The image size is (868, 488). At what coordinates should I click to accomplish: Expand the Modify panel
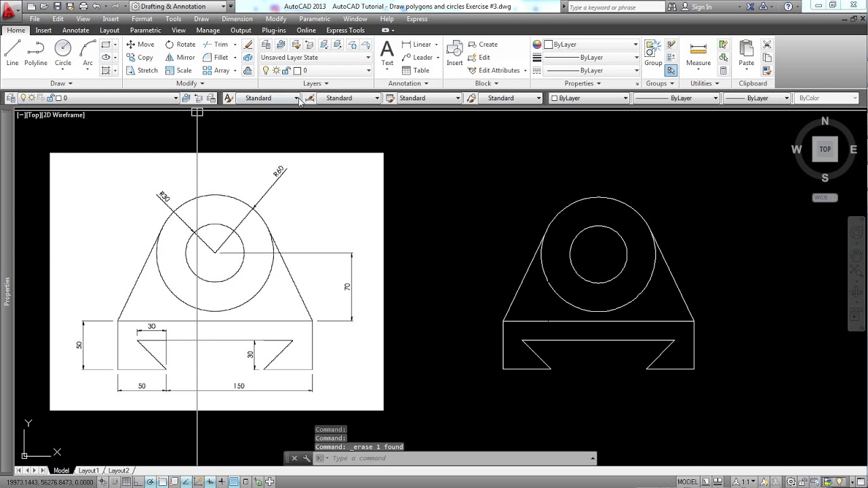tap(190, 83)
